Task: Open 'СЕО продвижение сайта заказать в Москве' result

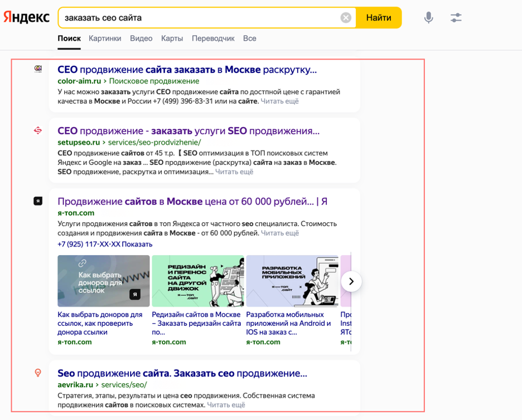Action: click(187, 70)
